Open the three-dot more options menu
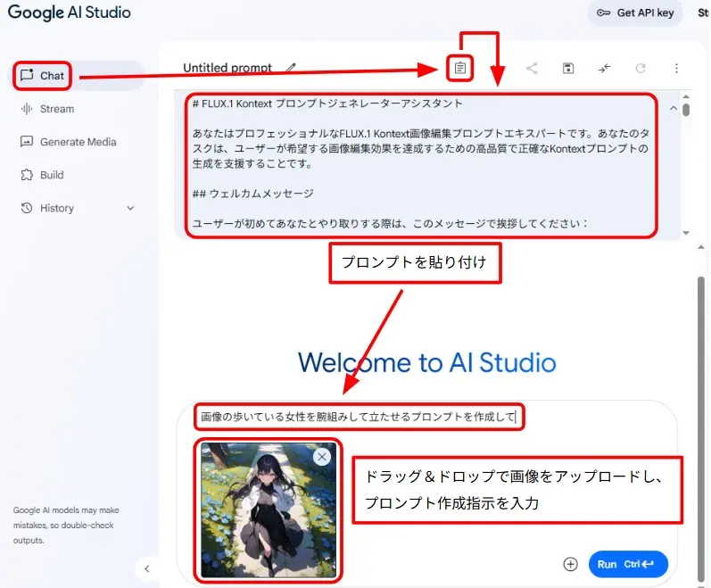The height and width of the screenshot is (588, 711). click(676, 68)
